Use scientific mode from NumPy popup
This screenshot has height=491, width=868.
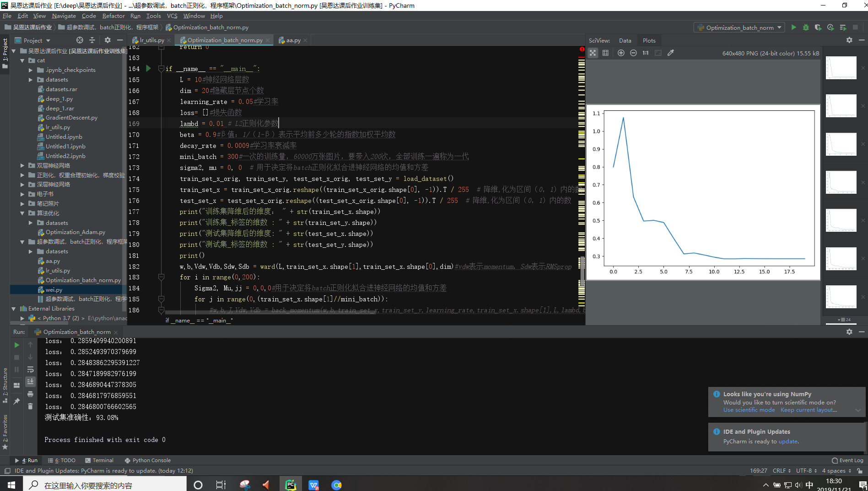(749, 409)
